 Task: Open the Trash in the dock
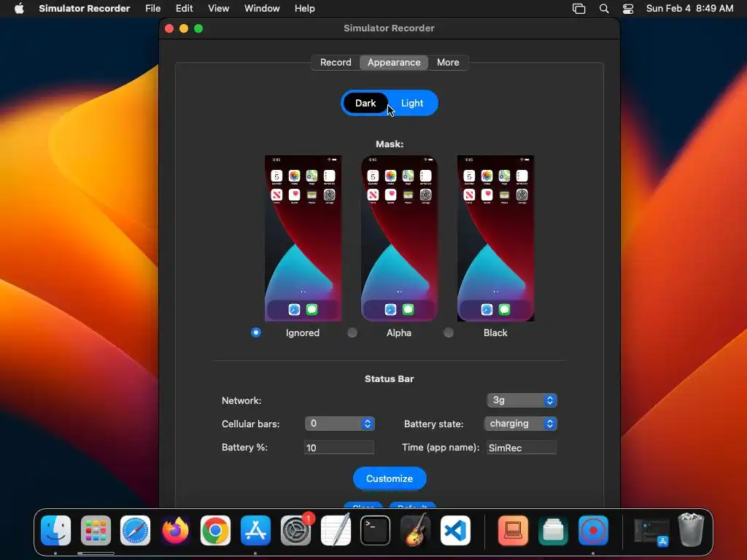coord(691,529)
